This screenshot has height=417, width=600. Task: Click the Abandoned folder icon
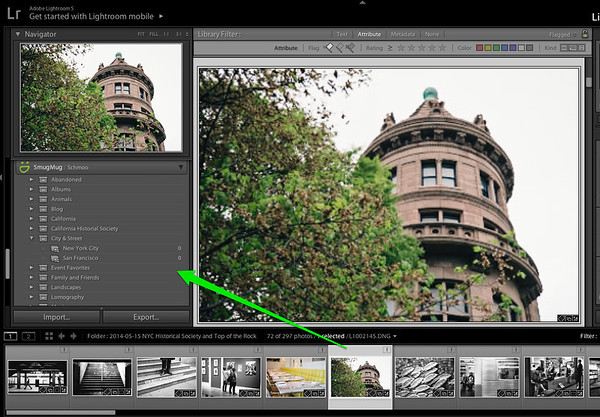click(x=43, y=179)
